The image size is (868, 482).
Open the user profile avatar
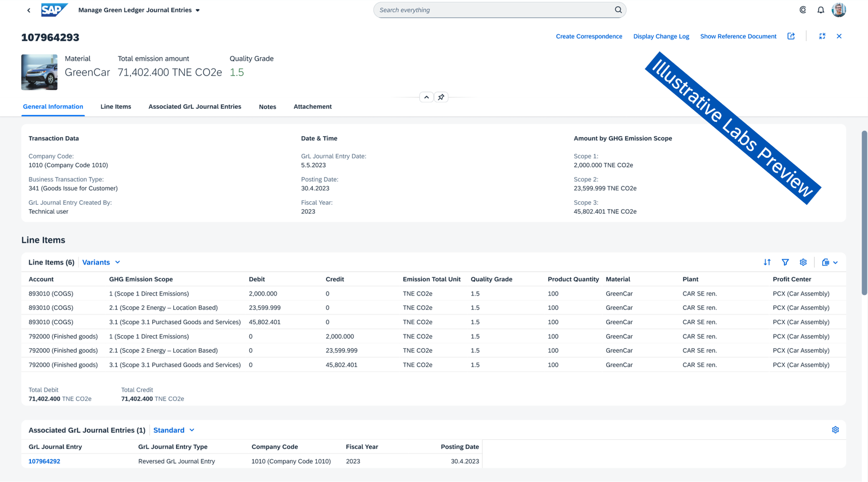(x=839, y=10)
